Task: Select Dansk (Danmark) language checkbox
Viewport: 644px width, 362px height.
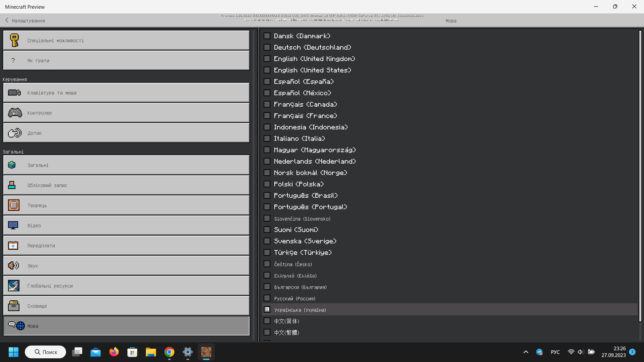Action: coord(267,36)
